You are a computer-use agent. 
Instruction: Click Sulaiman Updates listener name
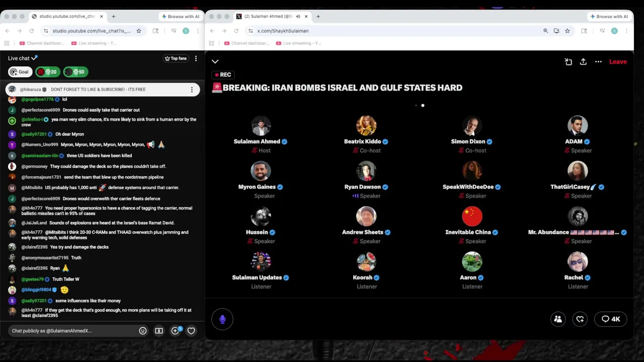[x=257, y=278]
